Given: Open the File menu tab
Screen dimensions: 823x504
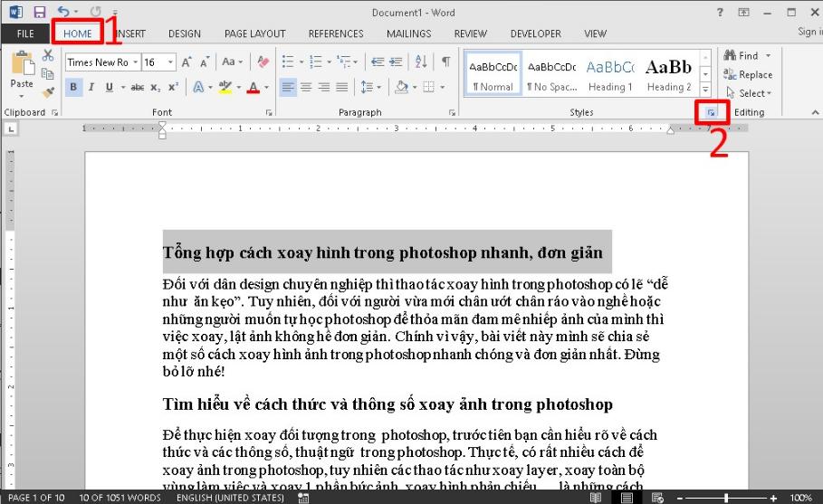Looking at the screenshot, I should 25,33.
